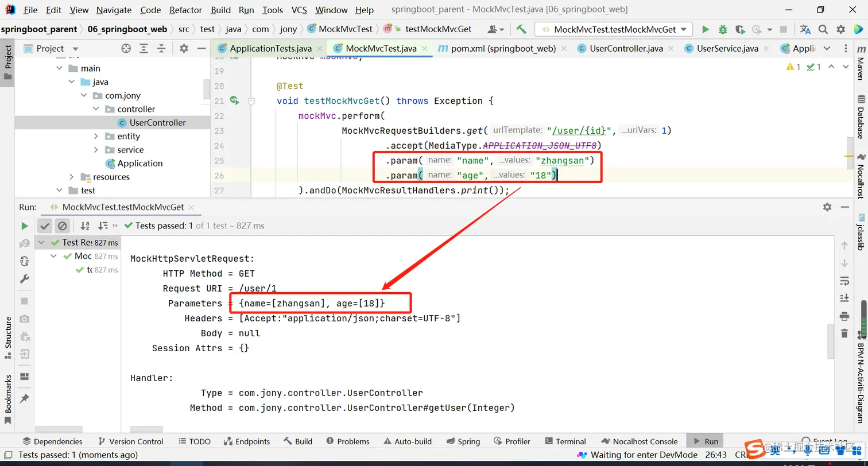Open Project panel options gear
This screenshot has width=868, height=466.
pyautogui.click(x=184, y=49)
